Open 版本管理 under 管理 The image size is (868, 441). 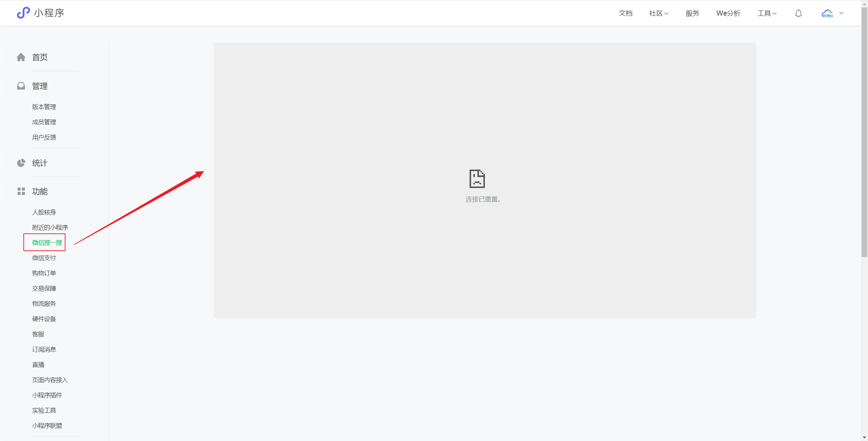(44, 107)
